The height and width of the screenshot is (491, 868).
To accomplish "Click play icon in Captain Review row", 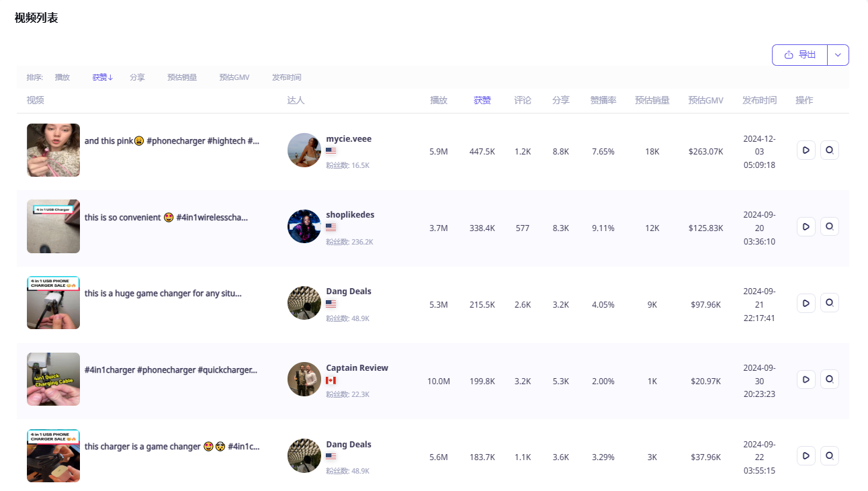I will [x=806, y=380].
